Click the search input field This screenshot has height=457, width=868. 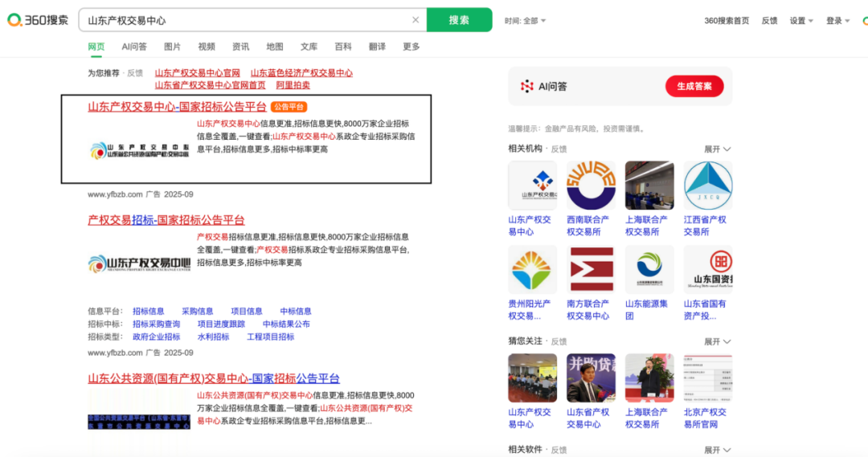(x=241, y=20)
